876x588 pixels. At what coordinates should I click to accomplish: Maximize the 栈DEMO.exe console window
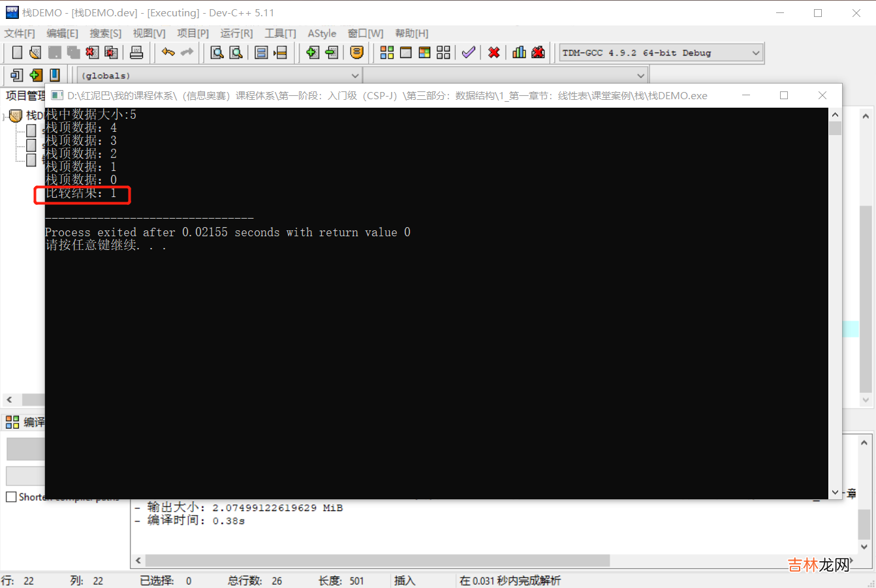tap(784, 95)
